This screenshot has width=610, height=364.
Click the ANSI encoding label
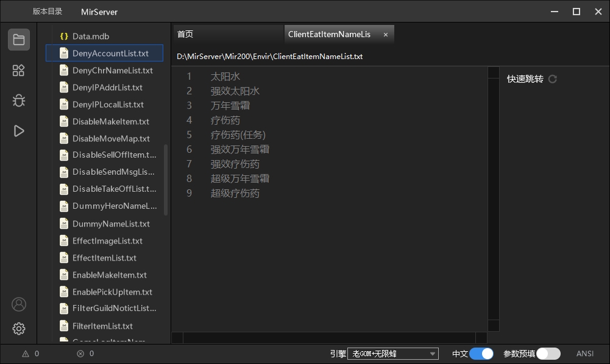point(585,354)
